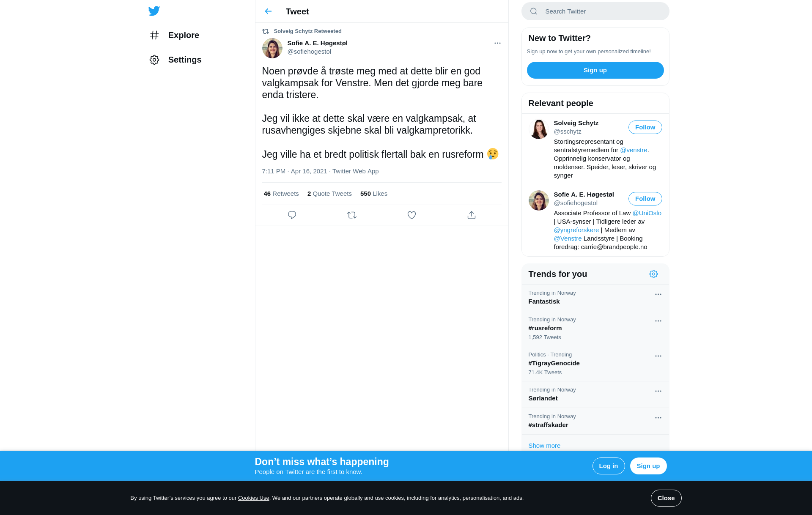The height and width of the screenshot is (515, 812).
Task: Open Sofie A. E. Høgestøl's avatar in tweet
Action: coord(272,48)
